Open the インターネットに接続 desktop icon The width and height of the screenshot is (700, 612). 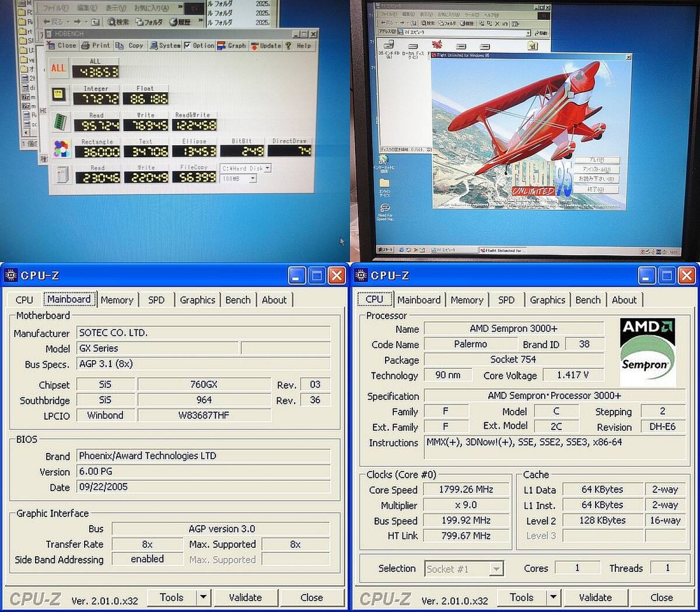click(x=384, y=159)
